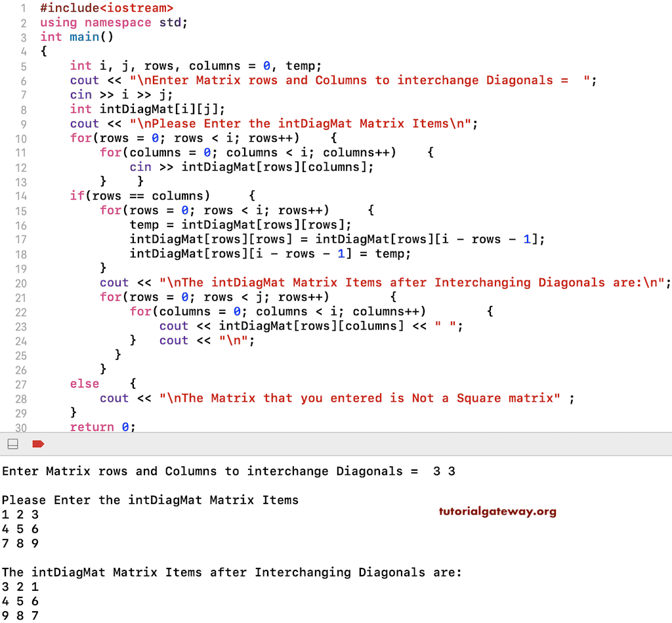The height and width of the screenshot is (623, 672).
Task: Click the output line '9 8 7'
Action: click(19, 616)
